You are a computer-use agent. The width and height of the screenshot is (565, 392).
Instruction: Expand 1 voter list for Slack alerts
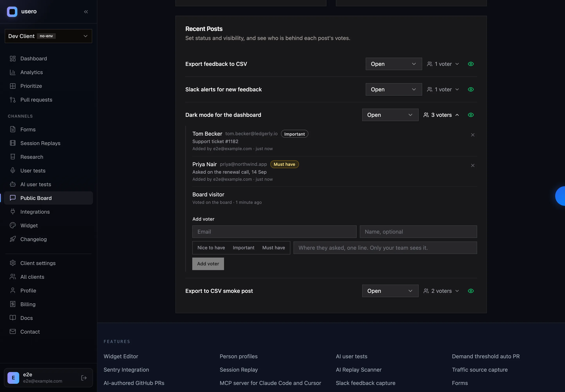[443, 89]
